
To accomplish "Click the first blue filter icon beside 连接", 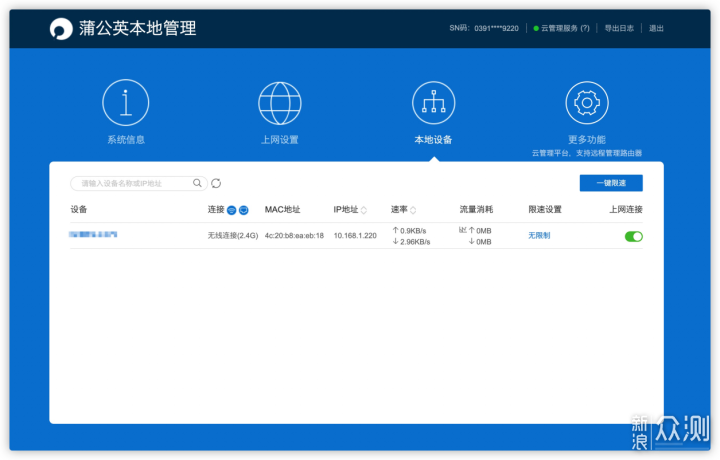I will [x=231, y=210].
